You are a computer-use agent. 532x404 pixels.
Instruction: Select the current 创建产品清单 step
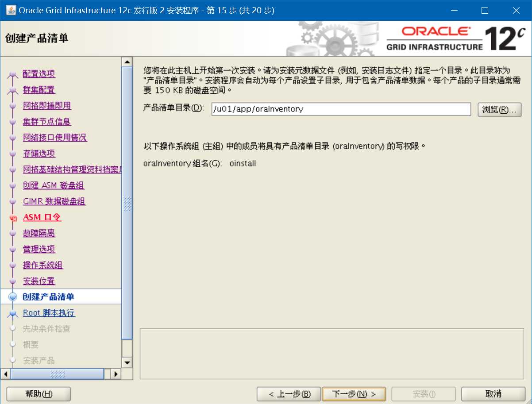pos(48,297)
